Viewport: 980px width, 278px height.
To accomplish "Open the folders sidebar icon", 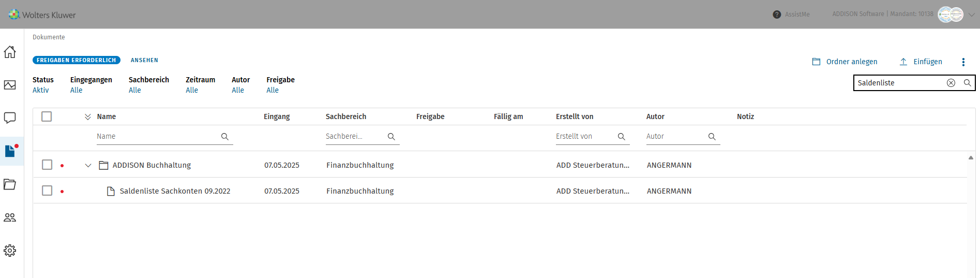I will point(10,184).
